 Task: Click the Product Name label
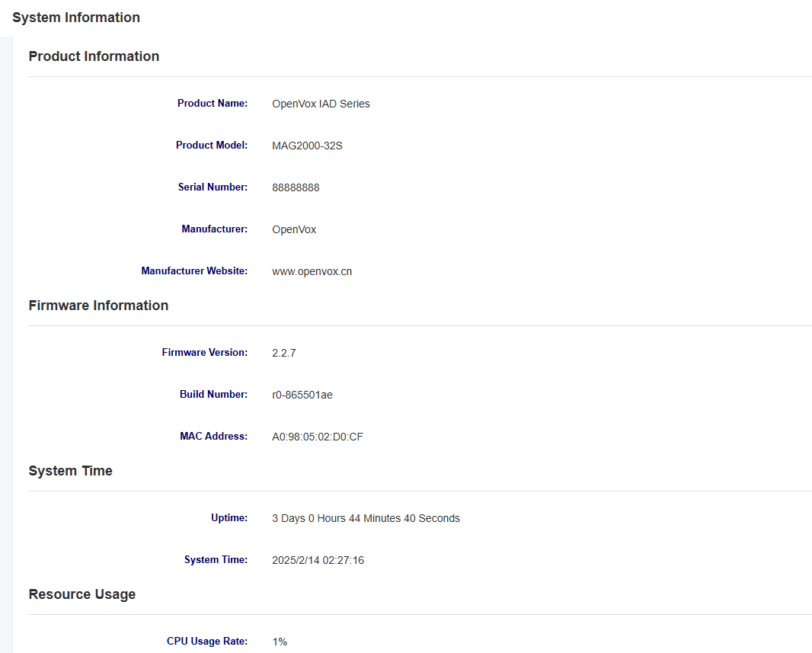pos(213,103)
